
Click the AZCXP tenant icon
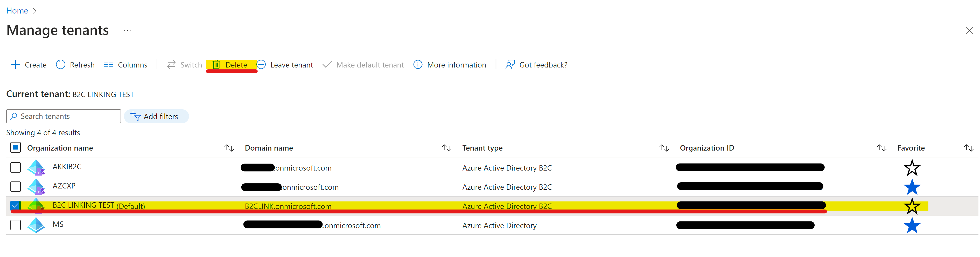click(x=36, y=187)
